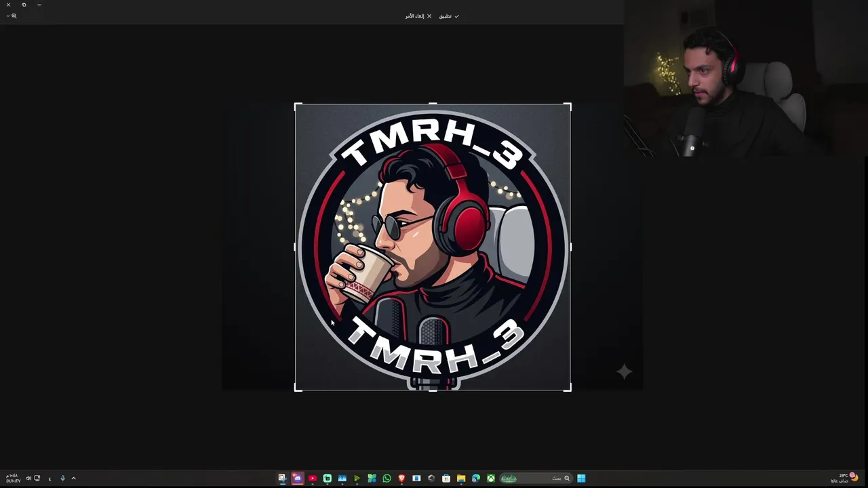Select the right-edge middle crop handle

(570, 247)
